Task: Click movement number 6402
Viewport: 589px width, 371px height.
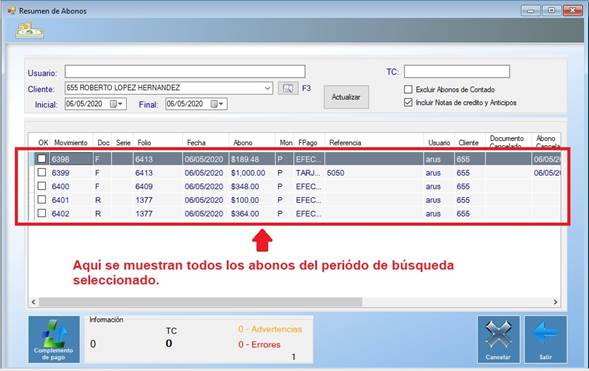Action: 60,213
